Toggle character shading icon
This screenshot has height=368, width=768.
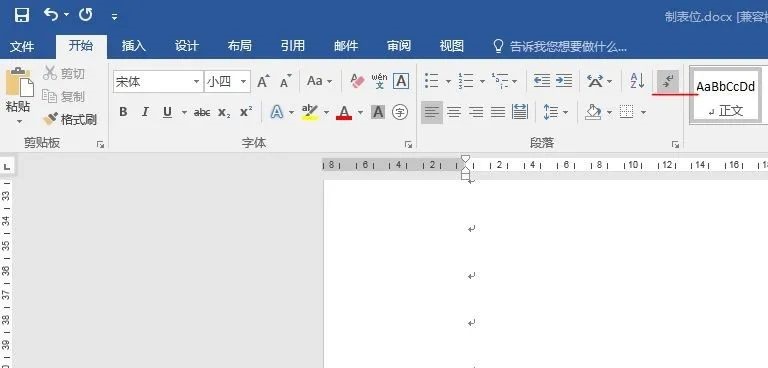pos(378,113)
